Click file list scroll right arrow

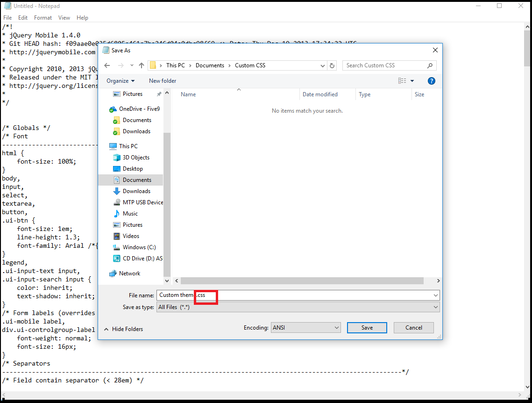(438, 281)
